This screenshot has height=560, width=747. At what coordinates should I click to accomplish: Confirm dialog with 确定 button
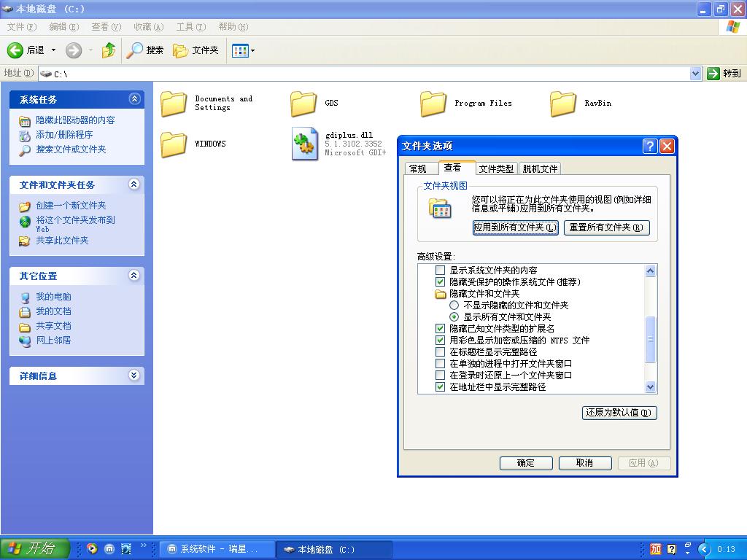click(x=526, y=463)
